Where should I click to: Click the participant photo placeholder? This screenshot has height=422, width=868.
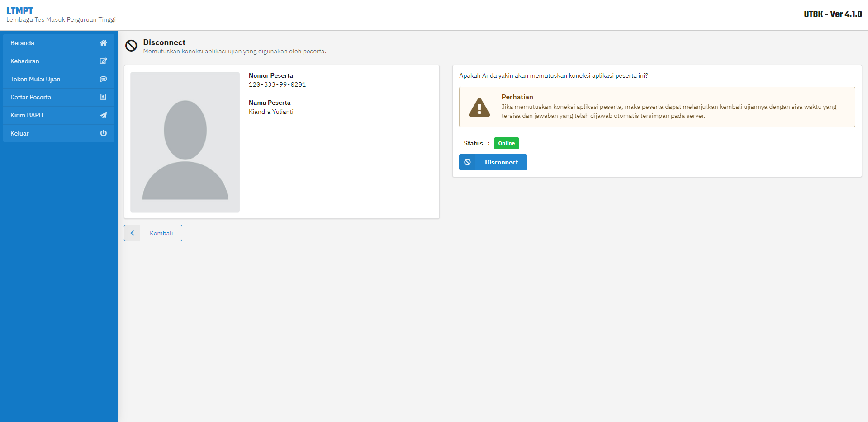coord(185,142)
